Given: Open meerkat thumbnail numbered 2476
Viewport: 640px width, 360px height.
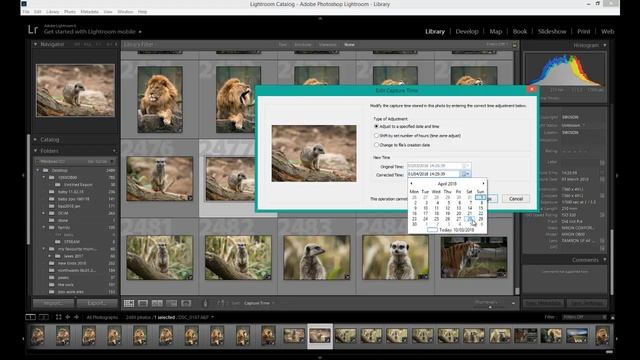Looking at the screenshot, I should tap(160, 178).
